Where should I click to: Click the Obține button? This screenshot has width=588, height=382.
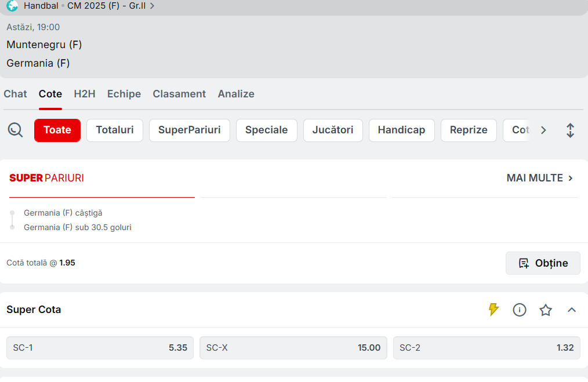(543, 263)
